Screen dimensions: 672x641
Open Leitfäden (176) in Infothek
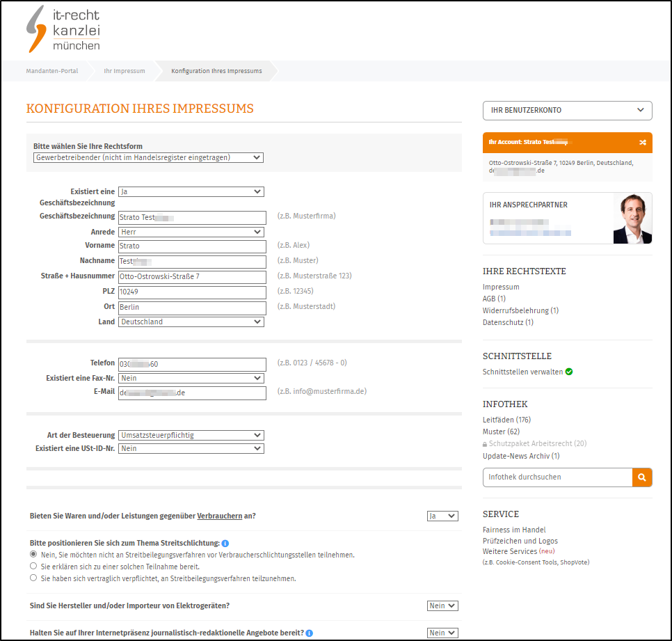[506, 420]
